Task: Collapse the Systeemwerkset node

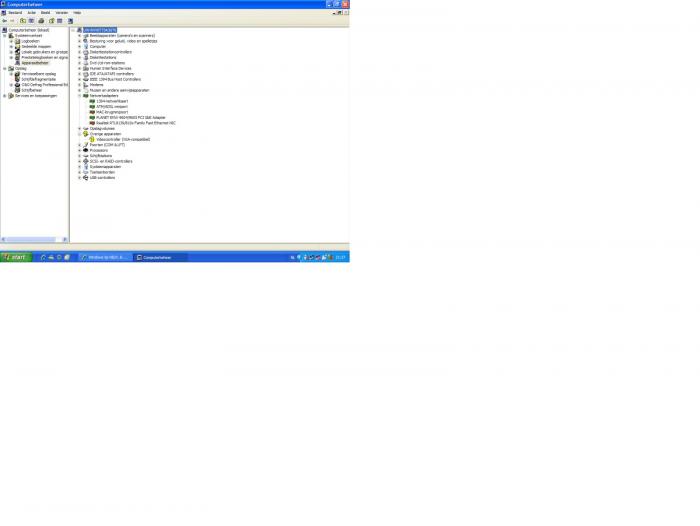Action: 5,36
